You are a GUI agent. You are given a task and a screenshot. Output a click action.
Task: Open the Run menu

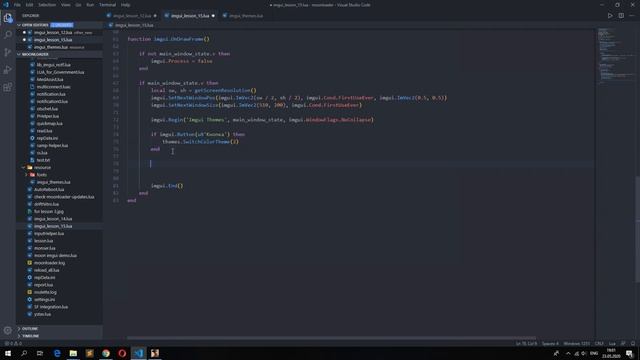pyautogui.click(x=90, y=5)
